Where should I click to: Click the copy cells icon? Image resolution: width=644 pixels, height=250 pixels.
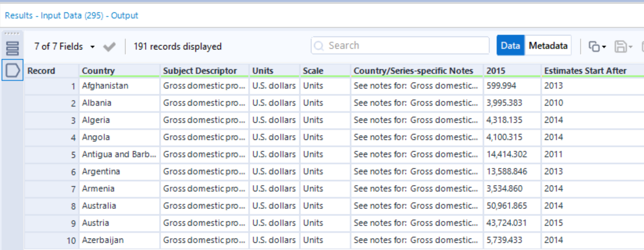pos(594,46)
